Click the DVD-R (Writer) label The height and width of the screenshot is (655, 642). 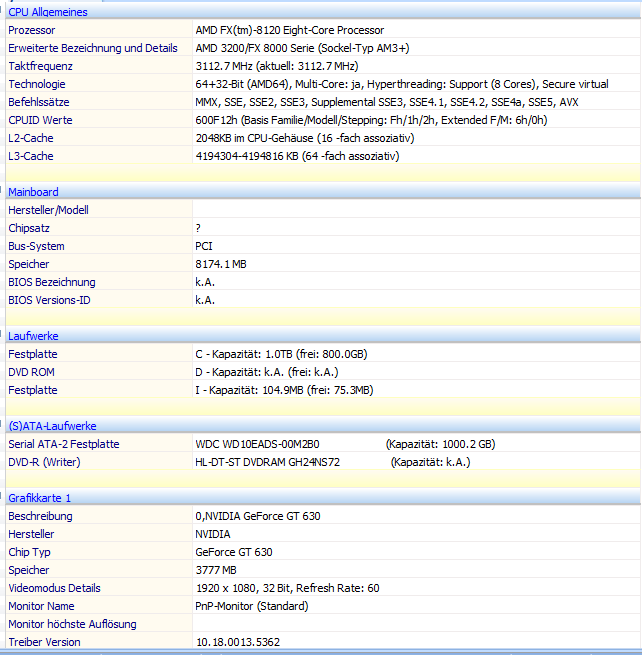click(x=44, y=462)
